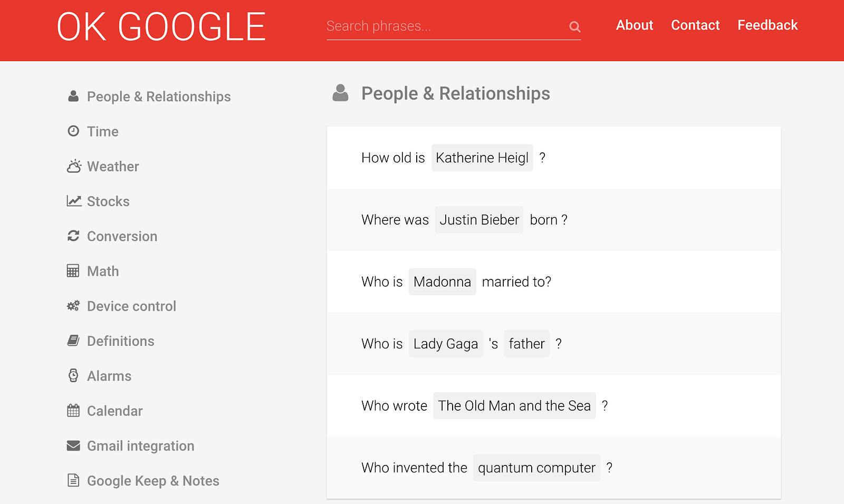
Task: Click the gears Device control icon
Action: (x=73, y=306)
